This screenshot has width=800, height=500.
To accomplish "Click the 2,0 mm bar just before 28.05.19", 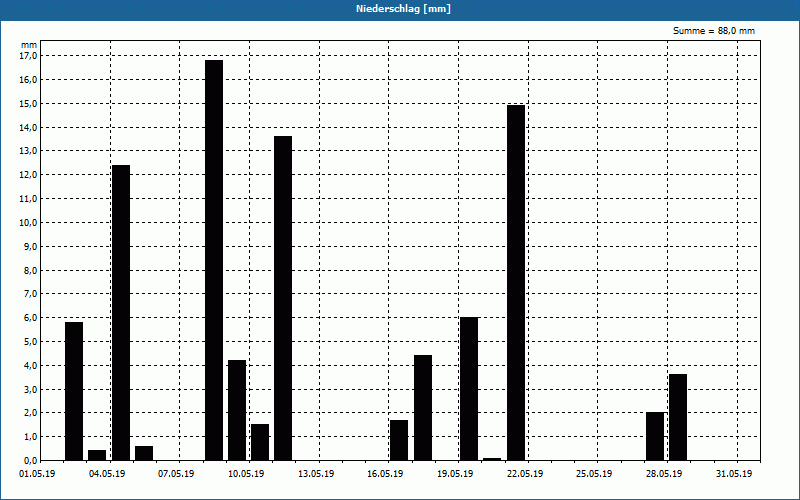I will 655,436.
